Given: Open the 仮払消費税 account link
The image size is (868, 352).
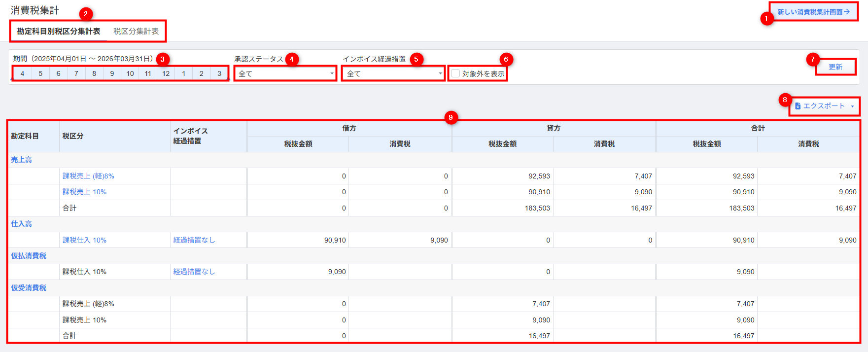Looking at the screenshot, I should [29, 256].
